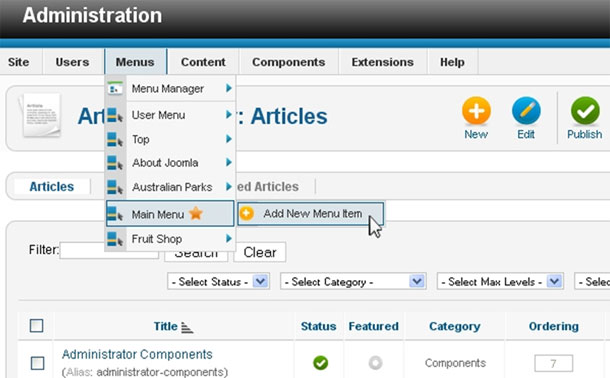Toggle featured state for Administrator Components
Screen dimensions: 610x378
(375, 363)
